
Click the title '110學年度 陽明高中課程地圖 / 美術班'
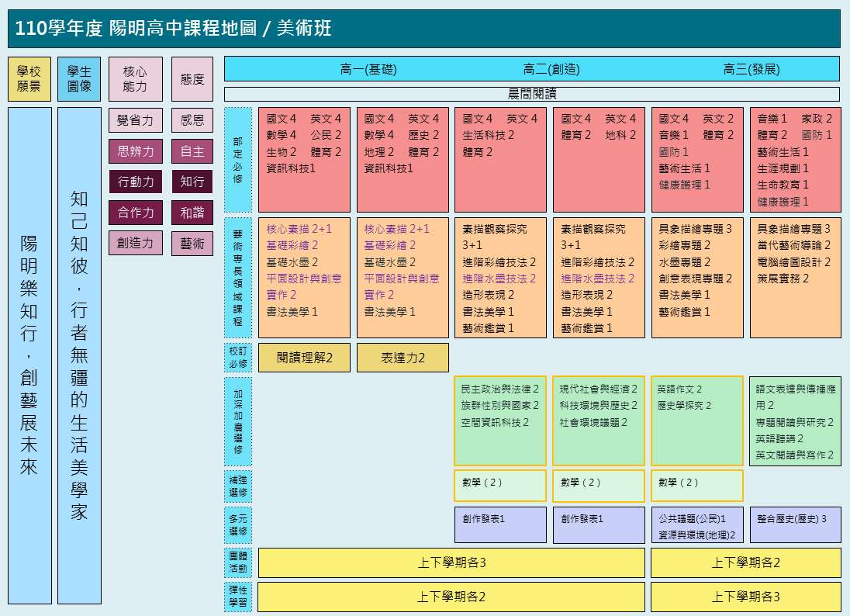173,28
